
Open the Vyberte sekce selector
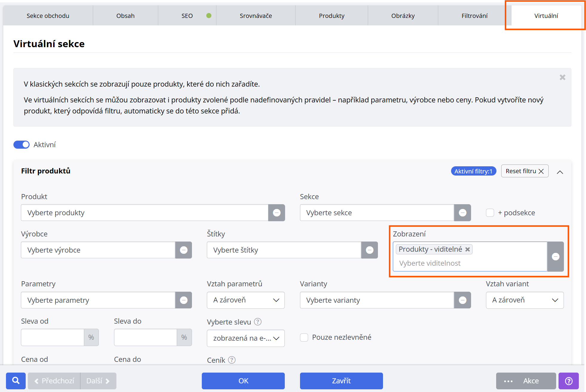(x=377, y=213)
